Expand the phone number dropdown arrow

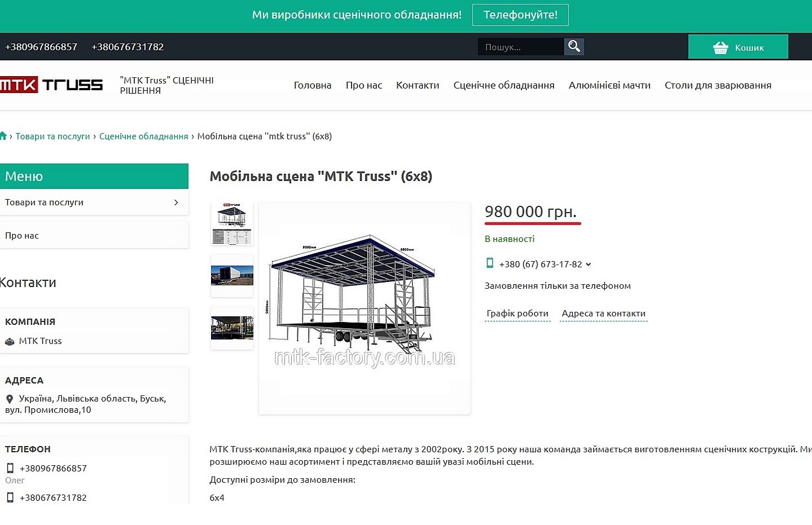[589, 264]
